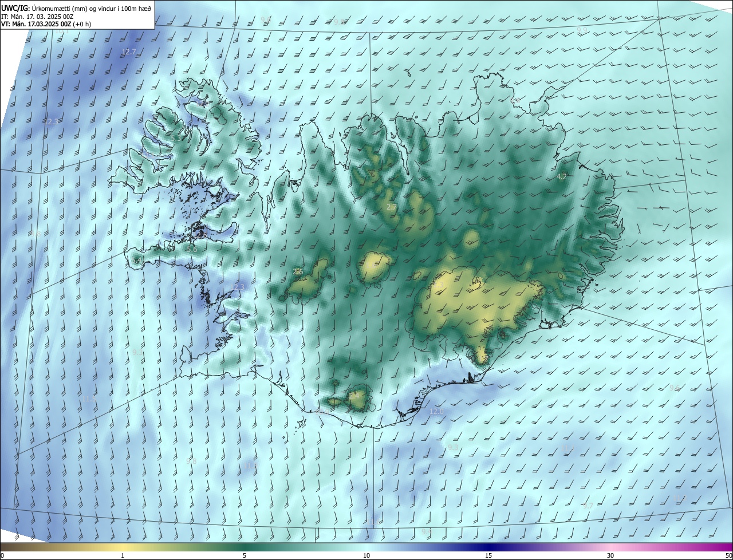Click the 5.6 value label on the map
This screenshot has width=733, height=560.
pyautogui.click(x=192, y=250)
